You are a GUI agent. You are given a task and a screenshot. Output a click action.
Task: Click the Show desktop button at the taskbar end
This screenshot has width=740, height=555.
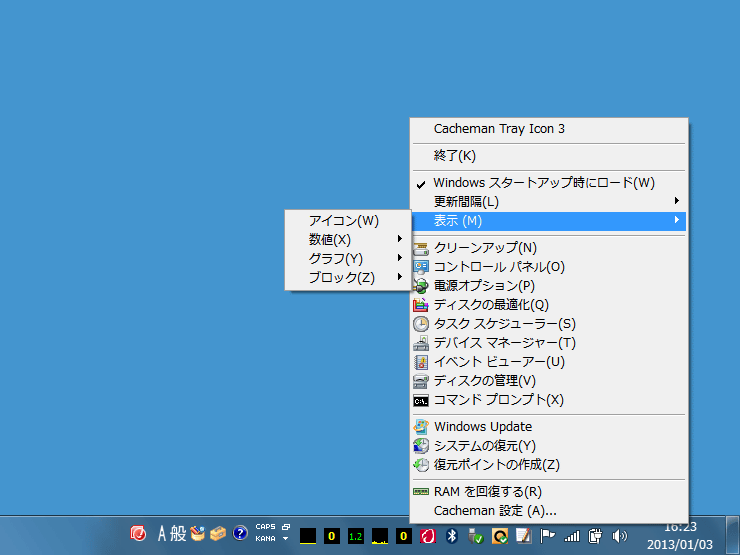[x=732, y=536]
